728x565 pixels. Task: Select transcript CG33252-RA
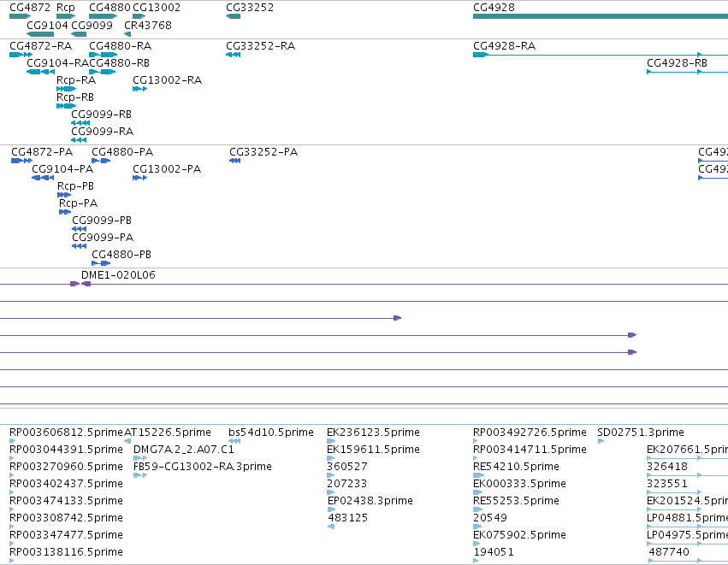260,46
